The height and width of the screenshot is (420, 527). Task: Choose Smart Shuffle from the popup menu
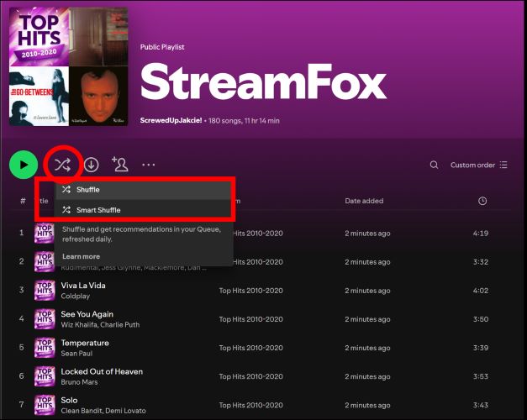[143, 210]
